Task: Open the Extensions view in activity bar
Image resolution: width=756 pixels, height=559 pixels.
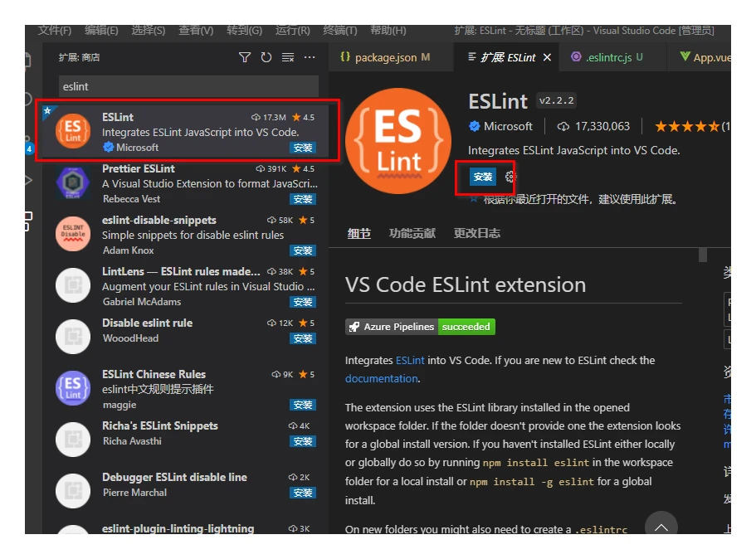Action: 28,221
